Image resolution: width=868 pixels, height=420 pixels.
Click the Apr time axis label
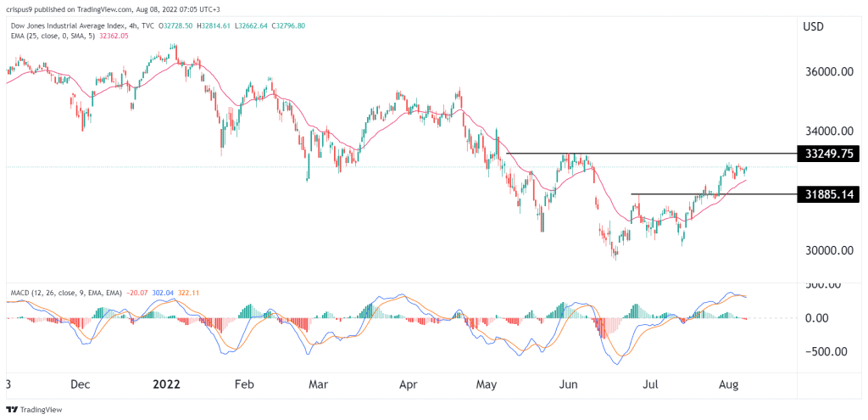pyautogui.click(x=408, y=384)
